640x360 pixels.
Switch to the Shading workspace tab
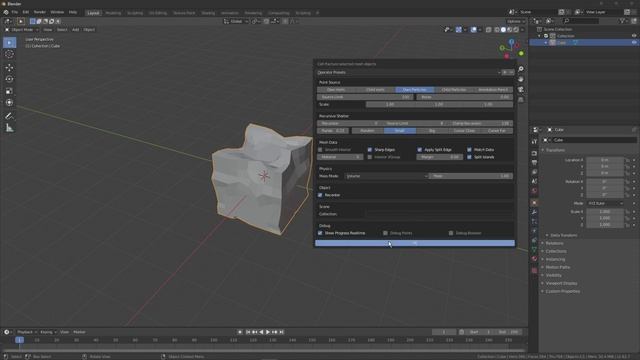(208, 13)
